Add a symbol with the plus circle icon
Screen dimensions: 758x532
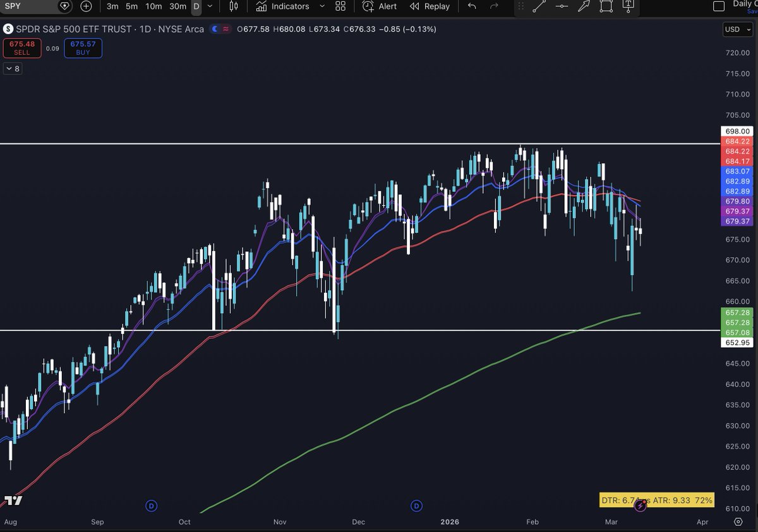click(x=86, y=6)
